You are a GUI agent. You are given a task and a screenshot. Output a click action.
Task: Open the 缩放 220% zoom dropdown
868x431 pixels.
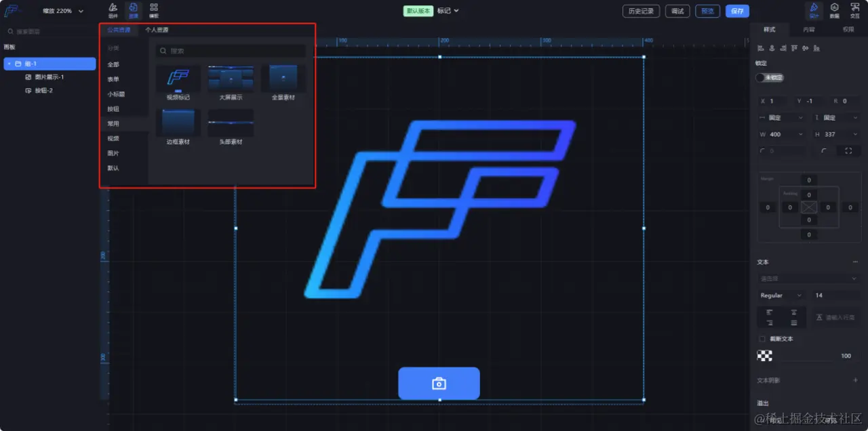tap(63, 11)
